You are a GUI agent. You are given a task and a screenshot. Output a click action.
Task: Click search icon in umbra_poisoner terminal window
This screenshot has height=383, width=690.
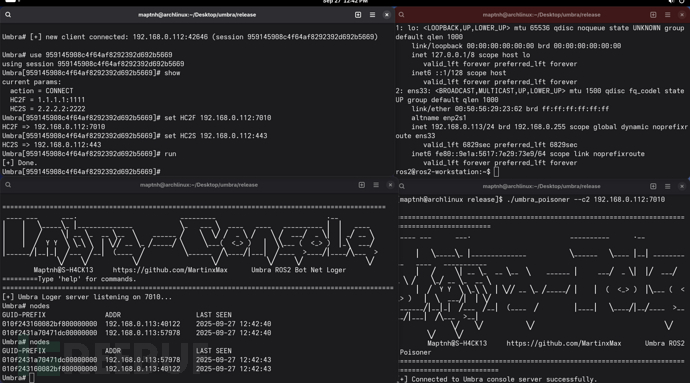pyautogui.click(x=402, y=186)
